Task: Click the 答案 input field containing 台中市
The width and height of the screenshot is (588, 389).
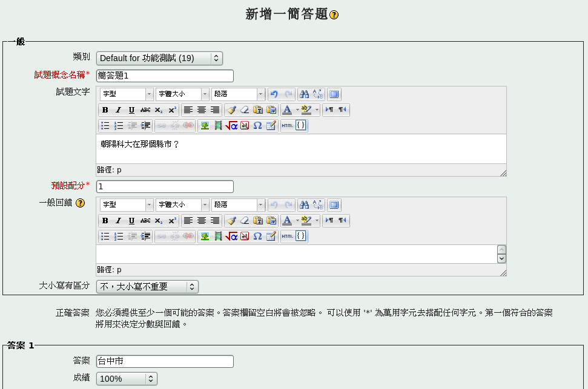Action: click(165, 361)
